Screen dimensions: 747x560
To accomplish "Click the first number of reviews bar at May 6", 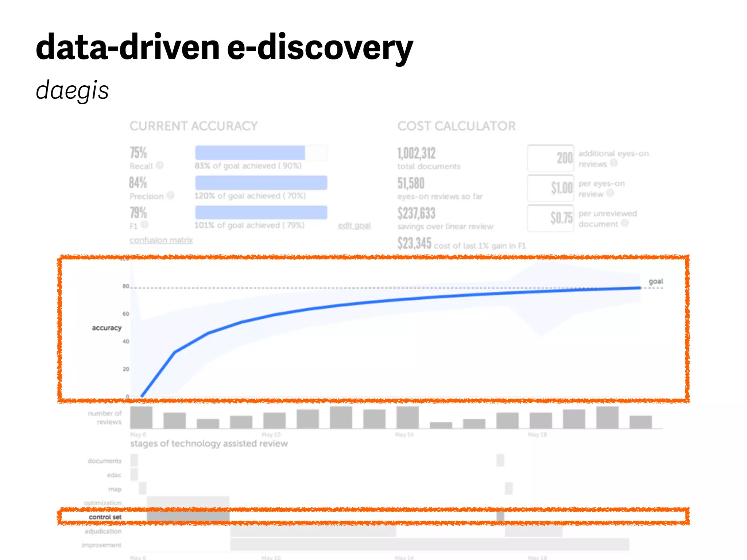I will pos(141,417).
